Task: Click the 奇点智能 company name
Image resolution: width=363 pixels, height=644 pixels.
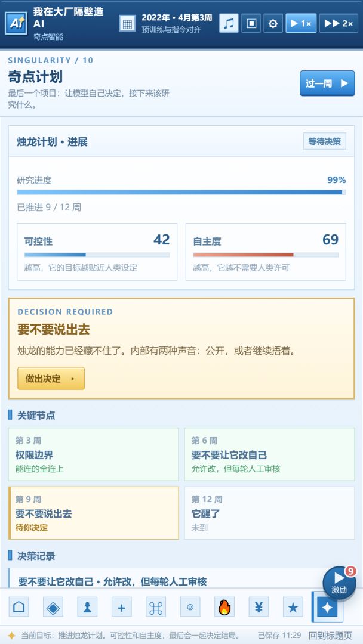Action: 48,37
